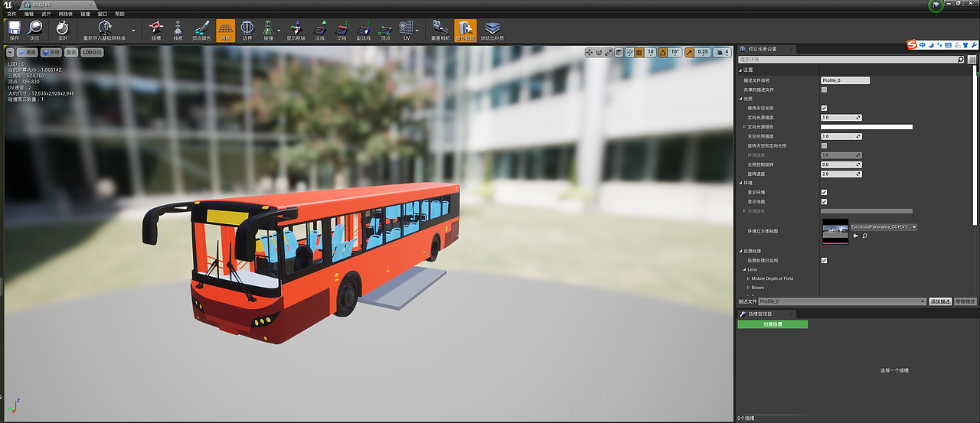Uncheck 显示地面 checkbox
Image resolution: width=980 pixels, height=423 pixels.
tap(824, 201)
